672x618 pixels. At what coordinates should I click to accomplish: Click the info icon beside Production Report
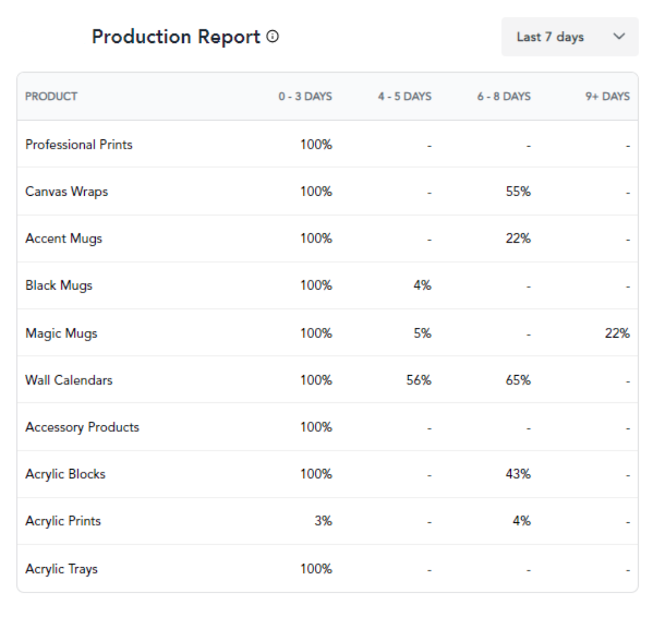[x=272, y=36]
